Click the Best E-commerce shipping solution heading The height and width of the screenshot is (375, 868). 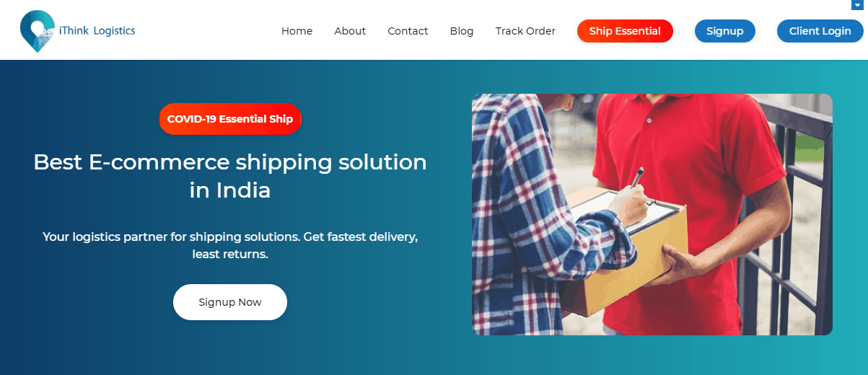(x=230, y=176)
